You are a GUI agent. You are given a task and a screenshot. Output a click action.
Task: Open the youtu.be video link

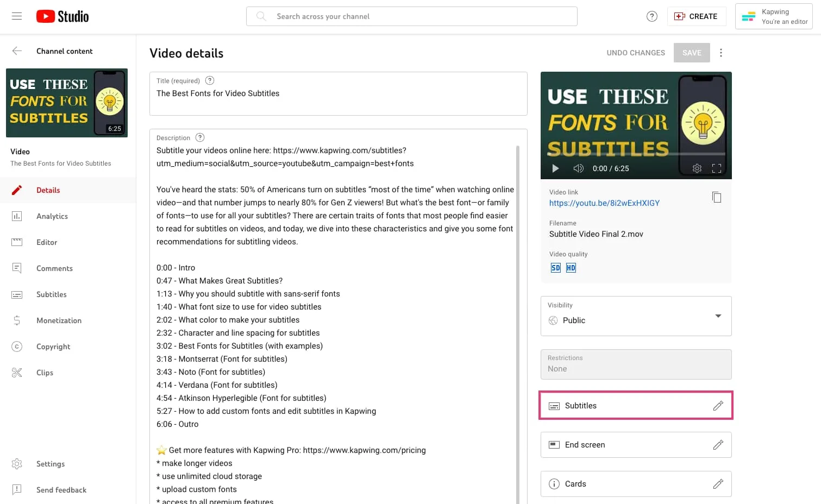604,203
